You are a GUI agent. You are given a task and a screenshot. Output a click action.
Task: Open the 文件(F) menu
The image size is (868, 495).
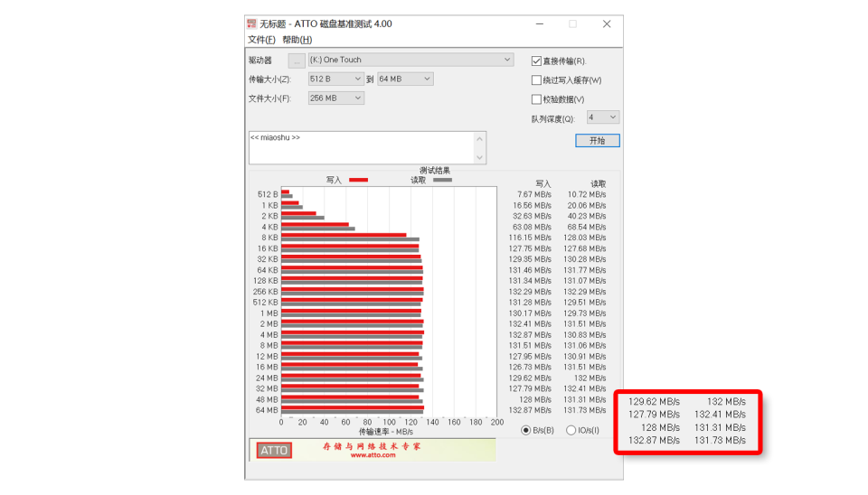tap(261, 40)
